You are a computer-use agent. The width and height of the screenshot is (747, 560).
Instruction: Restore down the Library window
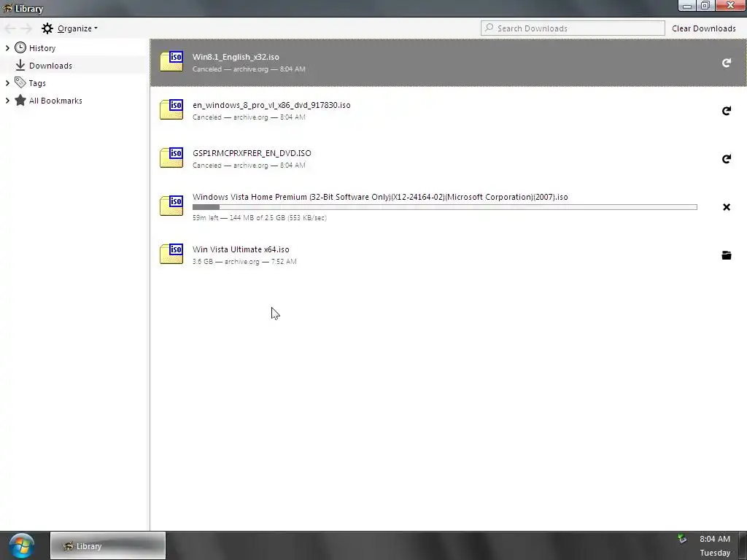705,6
